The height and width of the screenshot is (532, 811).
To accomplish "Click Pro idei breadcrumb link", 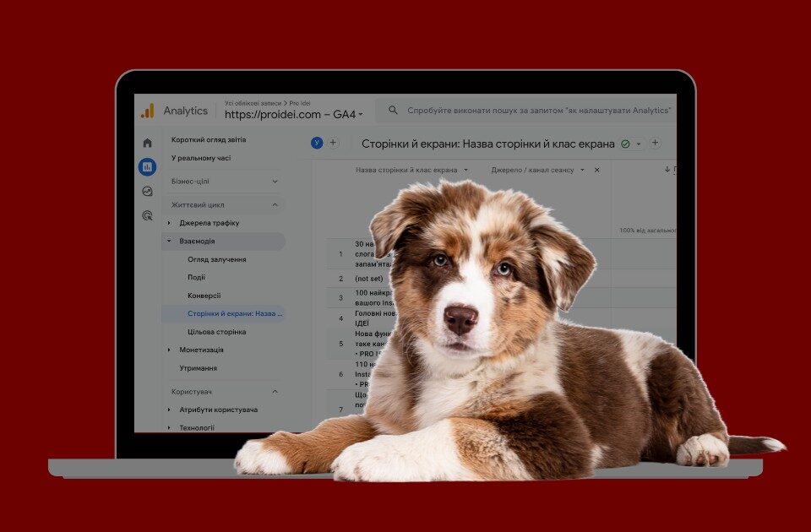I will (299, 103).
